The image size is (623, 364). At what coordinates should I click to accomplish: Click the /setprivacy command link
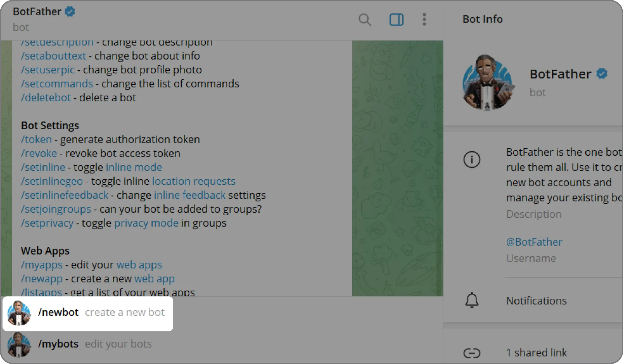pos(47,223)
